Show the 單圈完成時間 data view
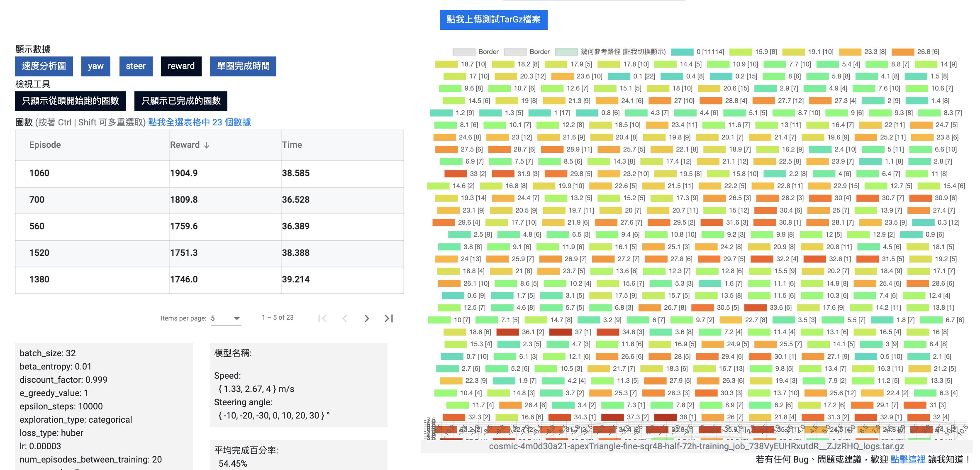Viewport: 980px width, 470px height. click(243, 66)
